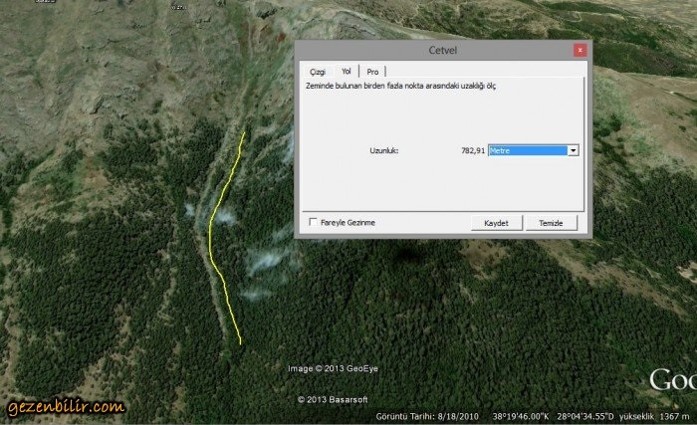Select the 782,91 length value
The height and width of the screenshot is (425, 697).
point(473,151)
